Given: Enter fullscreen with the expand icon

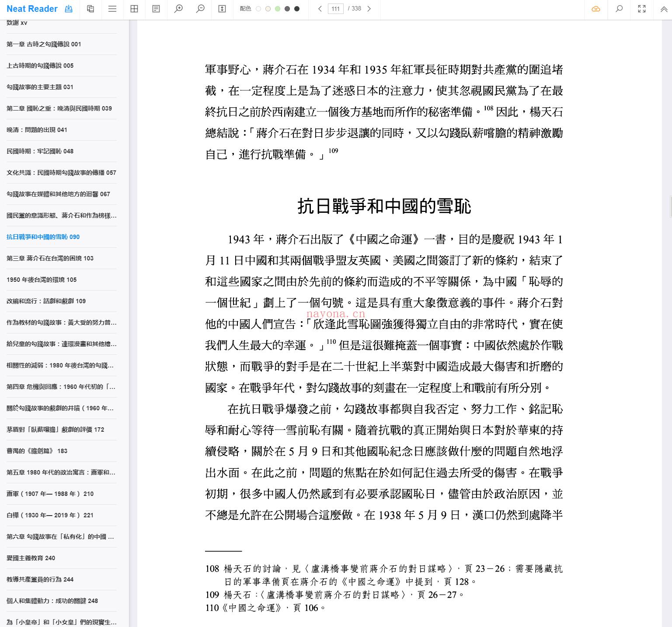Looking at the screenshot, I should point(642,9).
